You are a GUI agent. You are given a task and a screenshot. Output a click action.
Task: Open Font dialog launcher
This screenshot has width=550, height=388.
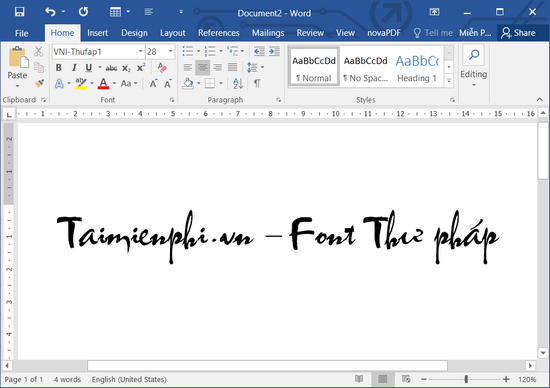tap(172, 100)
